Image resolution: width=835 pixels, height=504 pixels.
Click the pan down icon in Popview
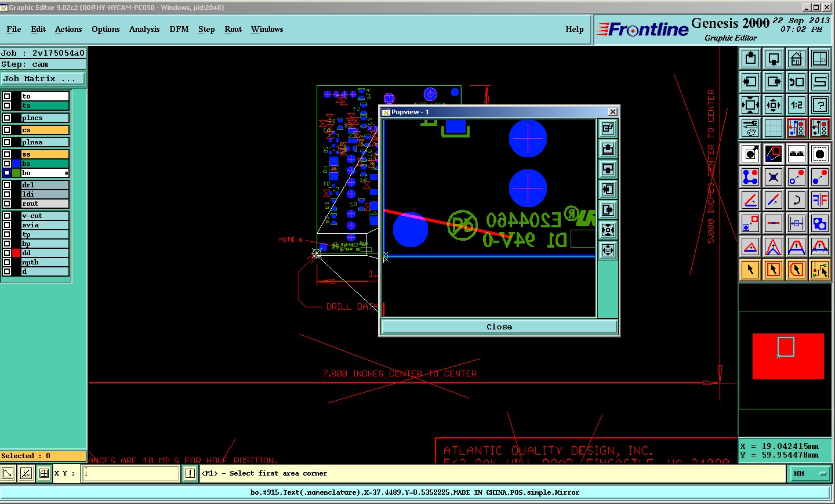608,169
